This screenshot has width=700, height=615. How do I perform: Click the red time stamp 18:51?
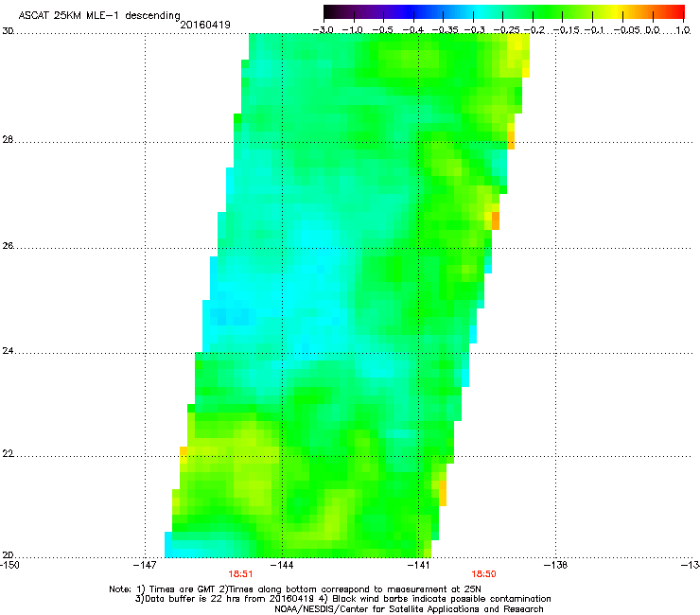point(240,574)
